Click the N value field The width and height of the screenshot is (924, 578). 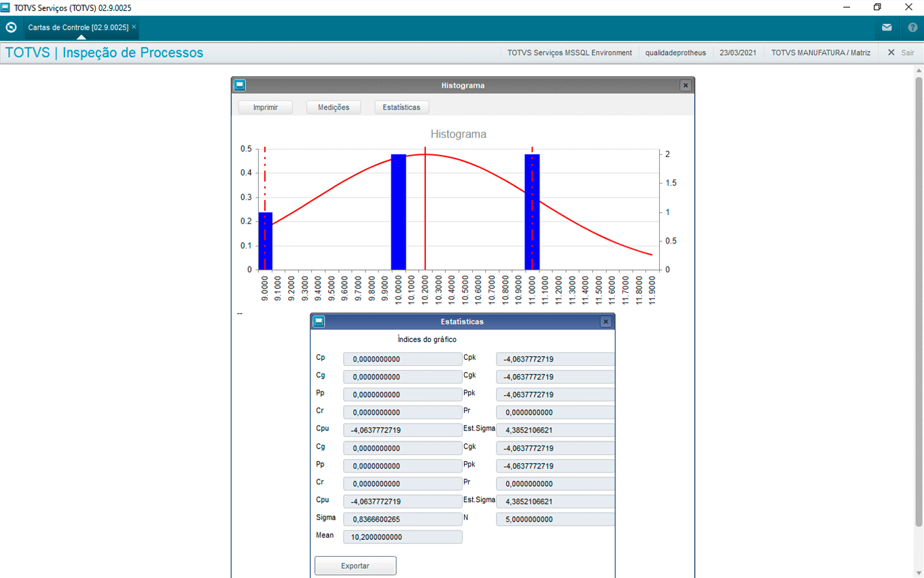pyautogui.click(x=555, y=520)
